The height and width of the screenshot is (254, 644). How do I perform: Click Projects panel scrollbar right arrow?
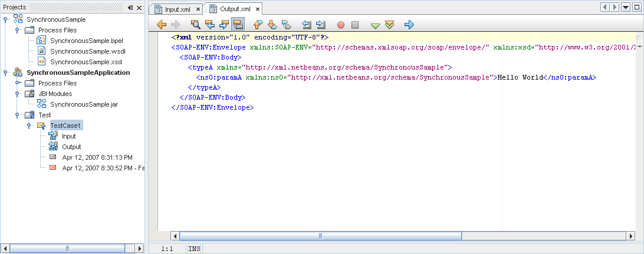point(140,248)
